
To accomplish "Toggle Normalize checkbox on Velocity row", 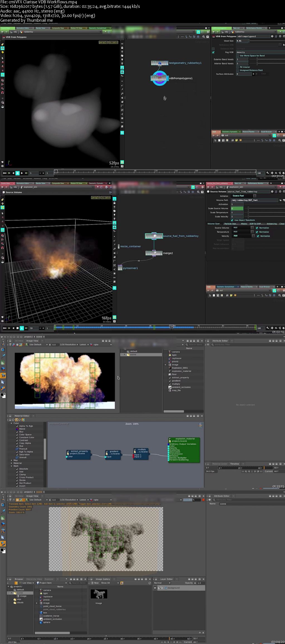I will point(258,236).
